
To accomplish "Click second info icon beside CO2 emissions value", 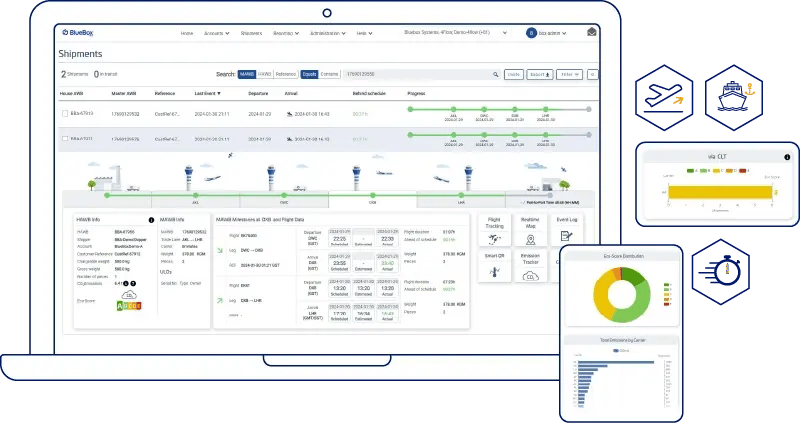I will tap(133, 283).
